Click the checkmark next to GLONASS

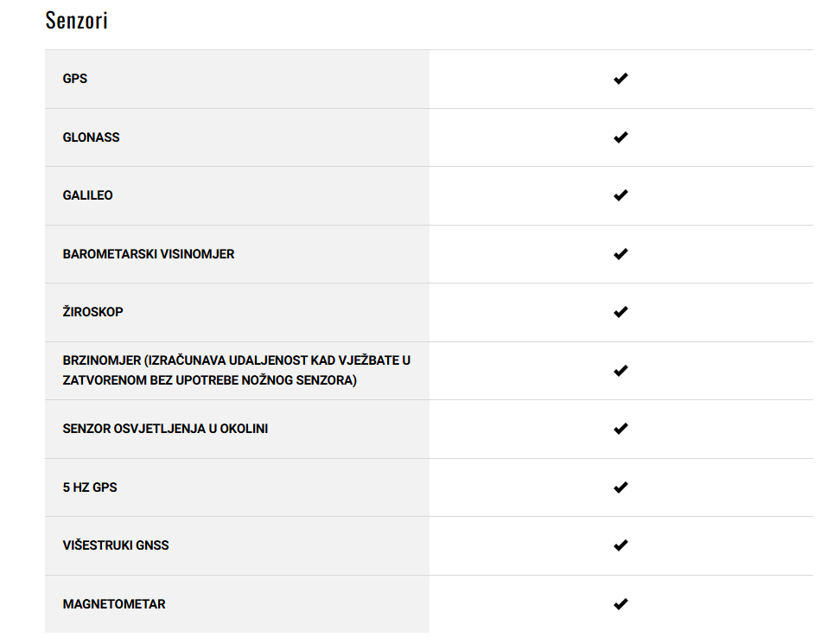620,137
